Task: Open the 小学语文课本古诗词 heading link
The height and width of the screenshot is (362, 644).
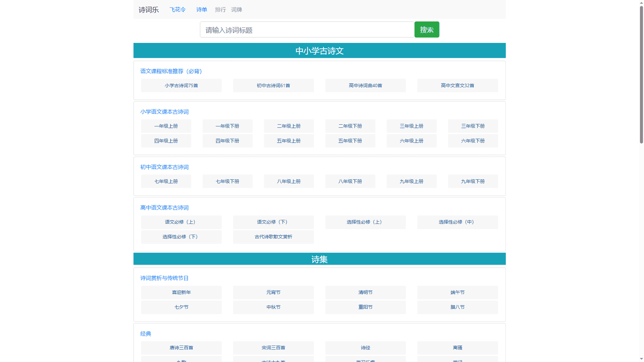Action: [165, 112]
